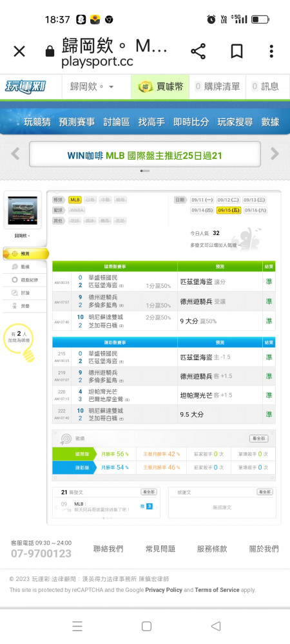
Task: Bookmark this page with the bookmark icon
Action: 237,52
